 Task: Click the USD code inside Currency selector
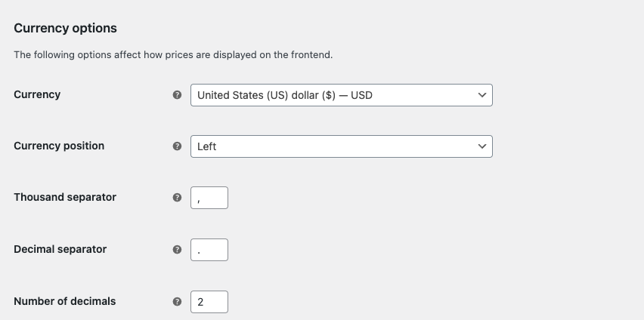(361, 95)
